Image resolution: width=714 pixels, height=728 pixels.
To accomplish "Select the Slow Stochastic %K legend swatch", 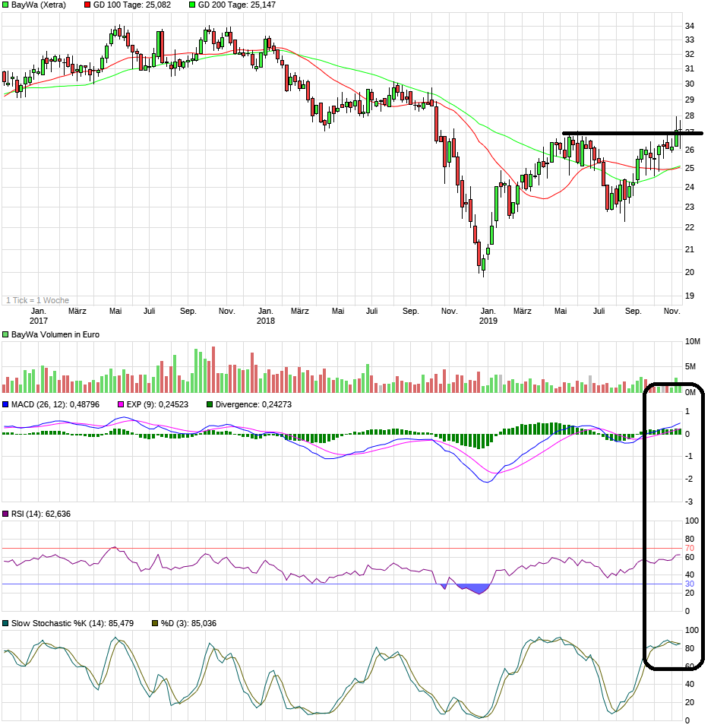I will tap(6, 624).
